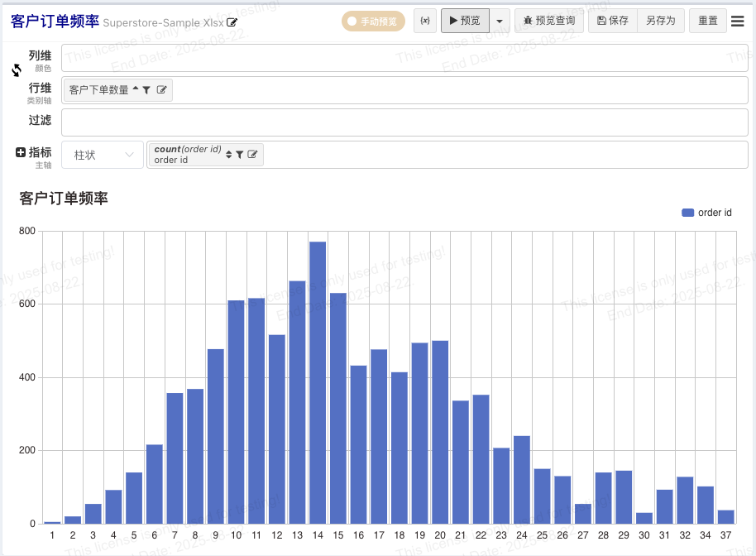The height and width of the screenshot is (556, 756).
Task: Open the 柱状 chart type dropdown
Action: 103,155
